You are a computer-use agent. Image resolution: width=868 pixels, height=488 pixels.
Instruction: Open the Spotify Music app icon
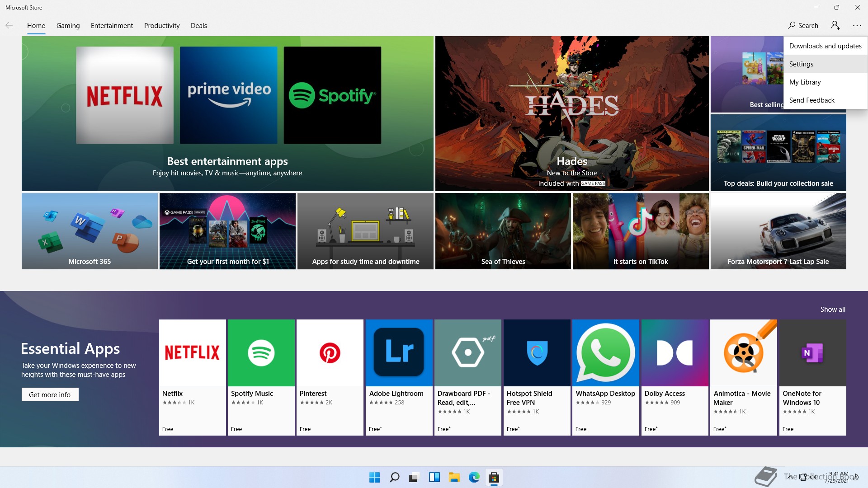pos(261,353)
